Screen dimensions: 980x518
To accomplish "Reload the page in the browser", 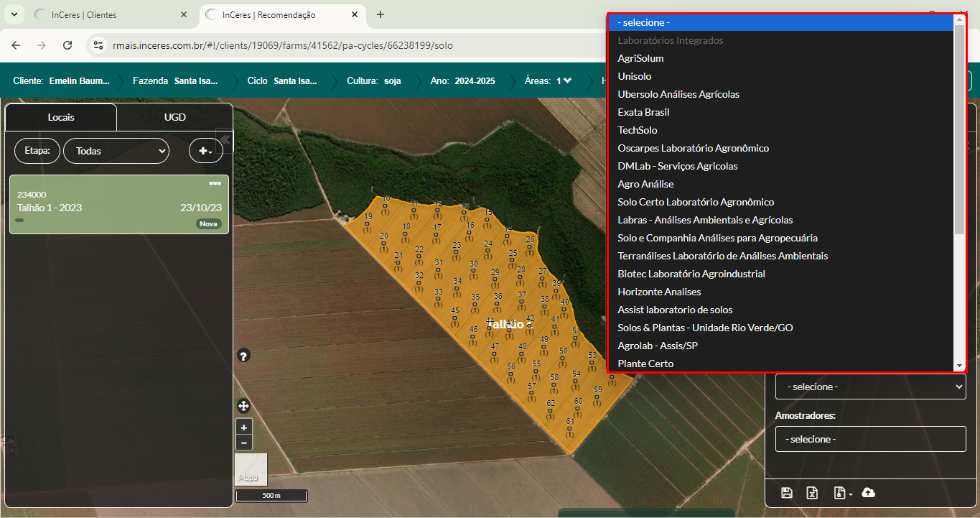I will [67, 45].
